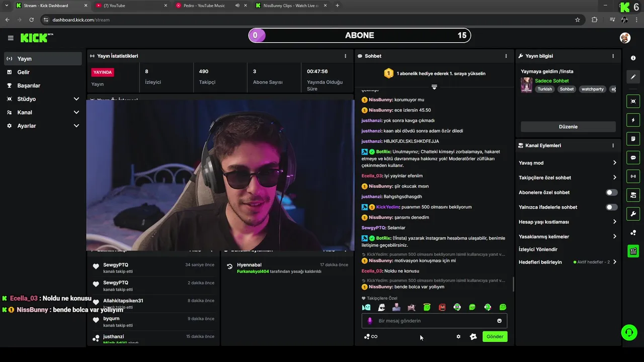Click the points infinity icon below chat input
644x362 pixels.
coord(370,337)
